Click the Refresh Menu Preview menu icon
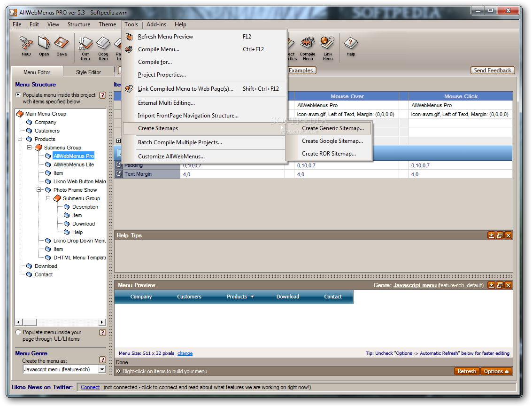This screenshot has height=407, width=532. pos(129,36)
